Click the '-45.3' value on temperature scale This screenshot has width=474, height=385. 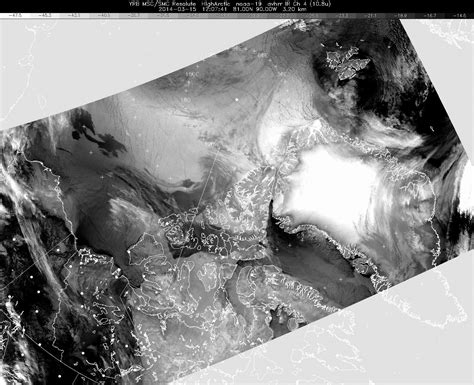point(45,15)
